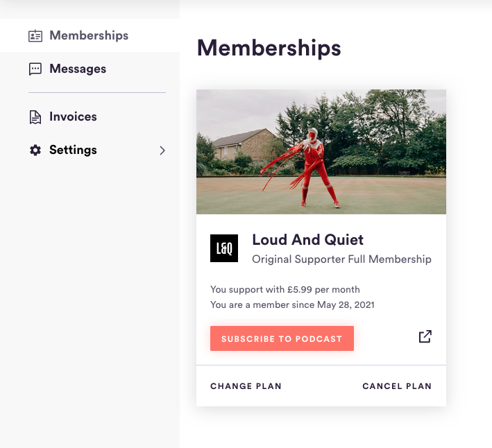492x448 pixels.
Task: Open the Memberships sidebar item
Action: (90, 35)
